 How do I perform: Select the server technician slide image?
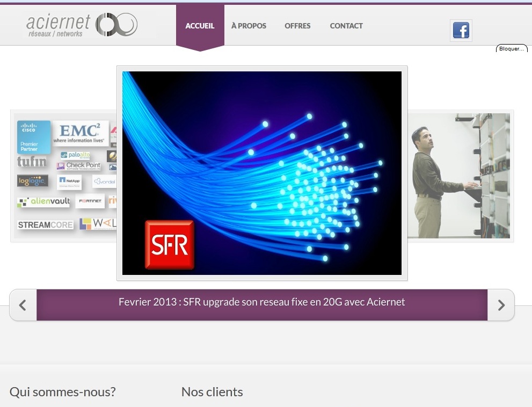click(x=459, y=176)
